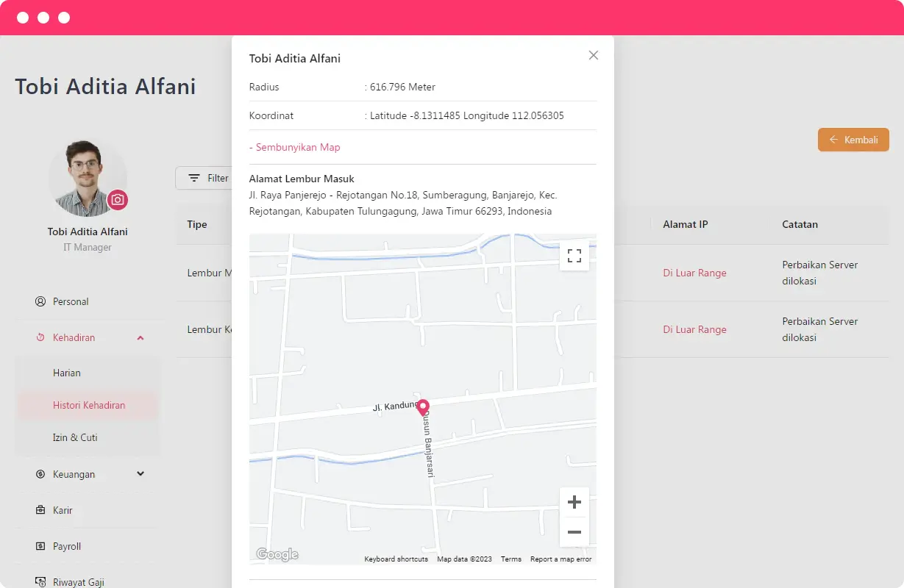
Task: Toggle fullscreen view of the map
Action: pos(574,256)
